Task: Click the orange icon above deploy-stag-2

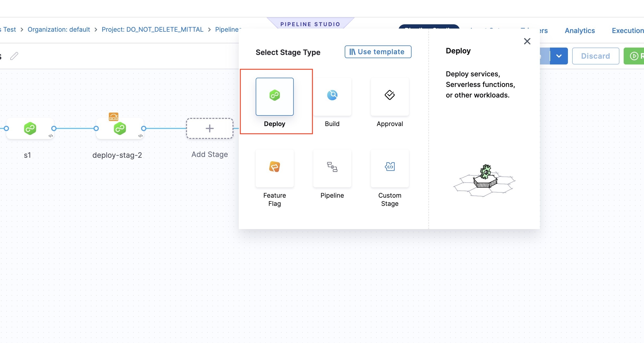Action: 114,117
